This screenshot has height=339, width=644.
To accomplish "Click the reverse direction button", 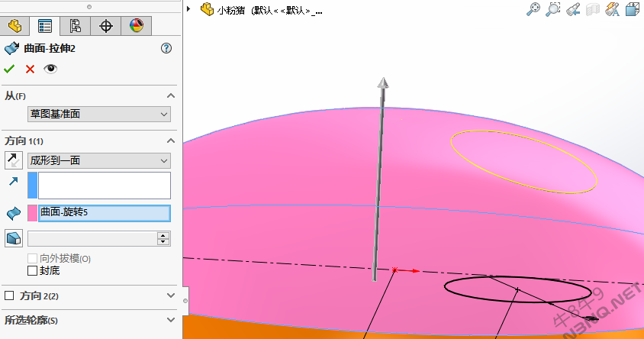I will tap(14, 160).
